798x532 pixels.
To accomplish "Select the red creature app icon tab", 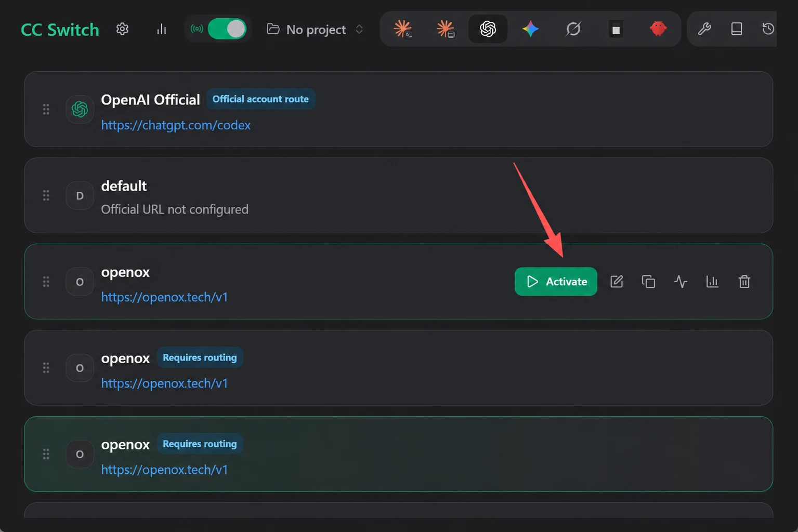I will click(x=659, y=29).
